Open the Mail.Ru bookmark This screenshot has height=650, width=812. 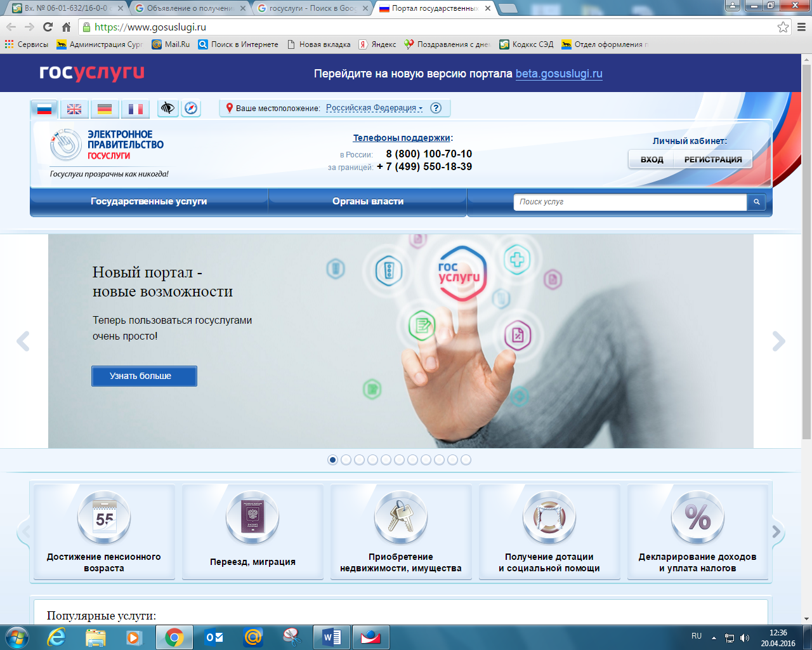171,44
